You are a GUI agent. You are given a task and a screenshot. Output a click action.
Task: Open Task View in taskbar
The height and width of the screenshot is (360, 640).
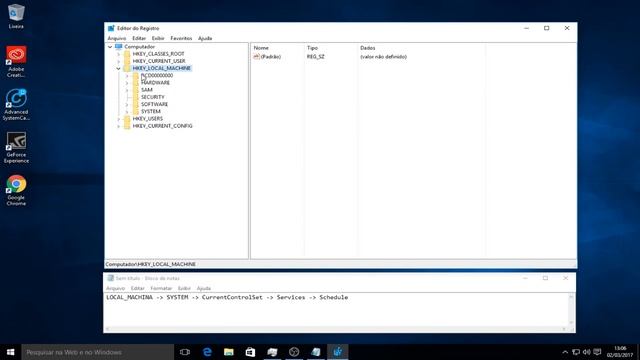click(x=185, y=352)
